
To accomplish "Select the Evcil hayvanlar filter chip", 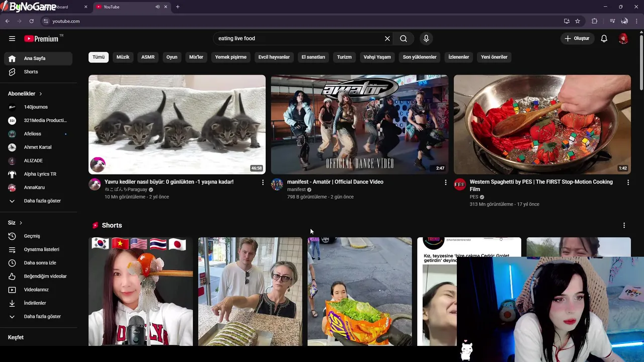I will click(x=274, y=57).
